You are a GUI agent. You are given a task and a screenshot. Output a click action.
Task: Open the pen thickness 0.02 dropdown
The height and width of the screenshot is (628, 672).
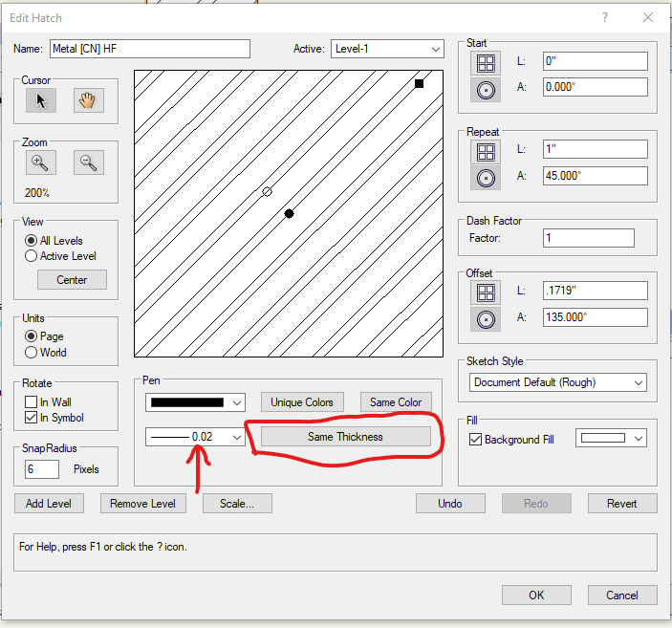tap(195, 437)
